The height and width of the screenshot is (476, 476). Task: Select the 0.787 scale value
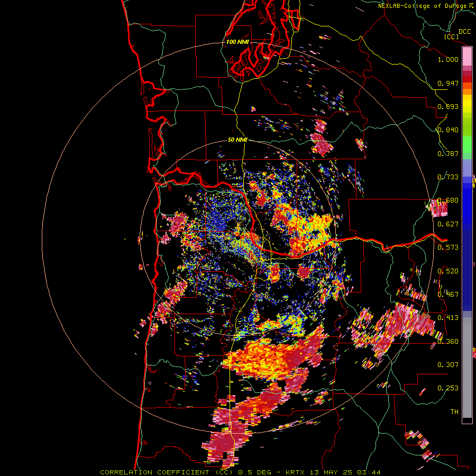(x=448, y=153)
